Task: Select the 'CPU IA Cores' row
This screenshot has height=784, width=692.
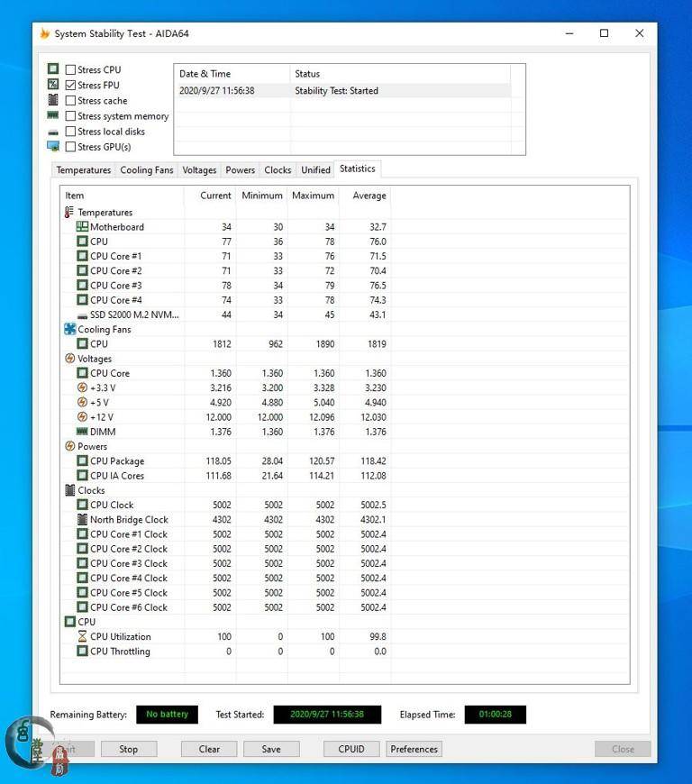Action: 225,476
